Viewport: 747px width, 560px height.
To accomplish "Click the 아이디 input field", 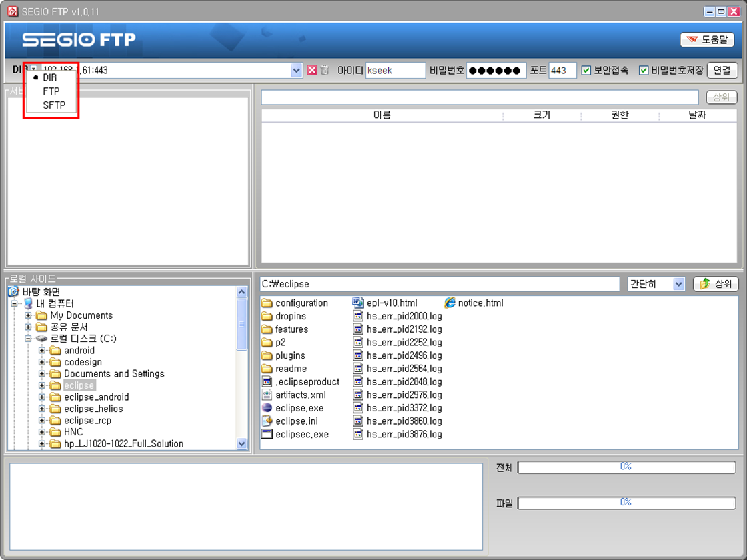I will tap(395, 70).
